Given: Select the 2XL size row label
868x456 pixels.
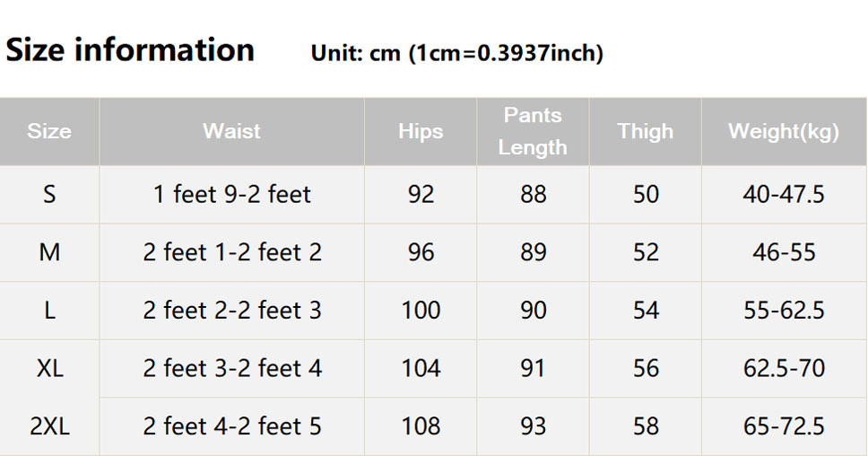Looking at the screenshot, I should (x=50, y=426).
